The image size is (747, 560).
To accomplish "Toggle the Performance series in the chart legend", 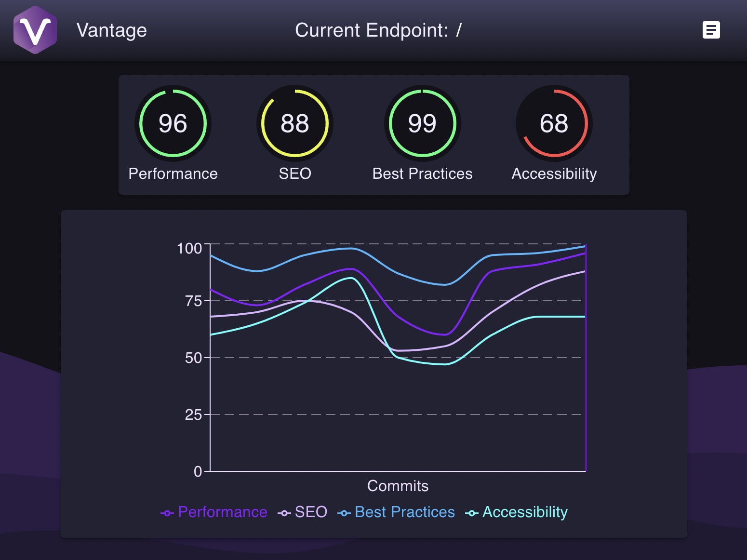I will (x=223, y=512).
